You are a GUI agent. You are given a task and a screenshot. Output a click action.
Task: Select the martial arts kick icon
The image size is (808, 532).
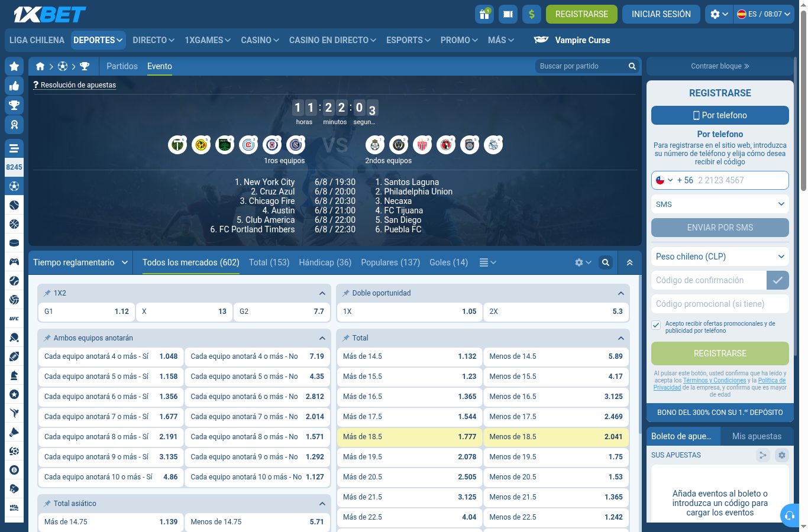(14, 413)
